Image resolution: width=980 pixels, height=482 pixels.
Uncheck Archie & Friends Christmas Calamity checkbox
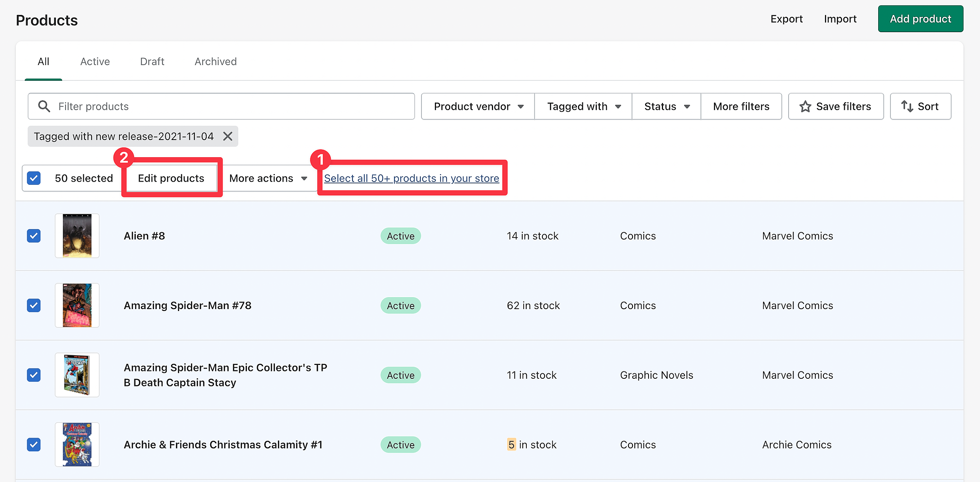[x=34, y=445]
